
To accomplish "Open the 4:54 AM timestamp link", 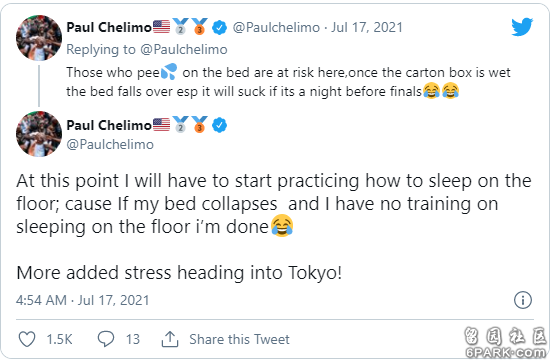I will [82, 300].
